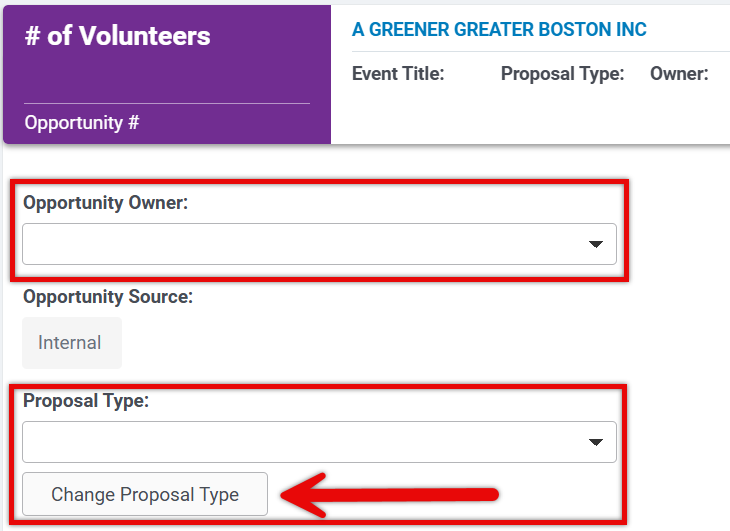Image resolution: width=730 pixels, height=531 pixels.
Task: Click the purple volunteers summary panel
Action: 167,74
